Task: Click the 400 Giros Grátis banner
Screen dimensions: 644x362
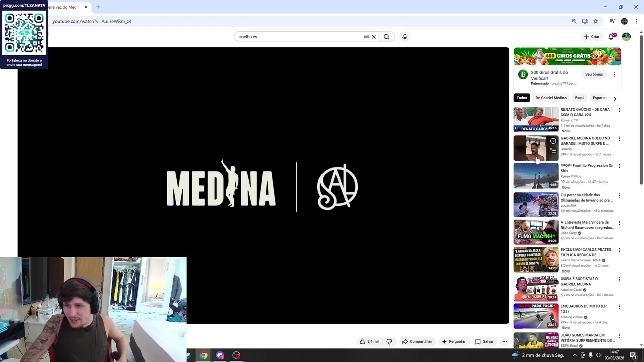Action: tap(567, 56)
